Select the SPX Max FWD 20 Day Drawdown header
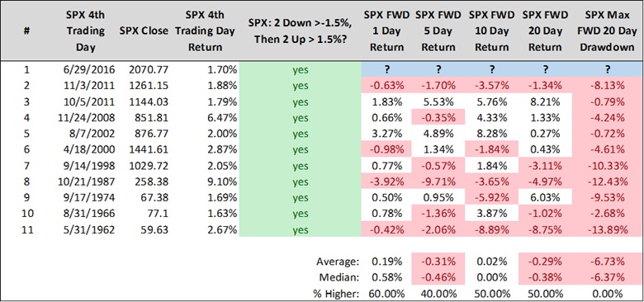The image size is (644, 302). pos(607,31)
